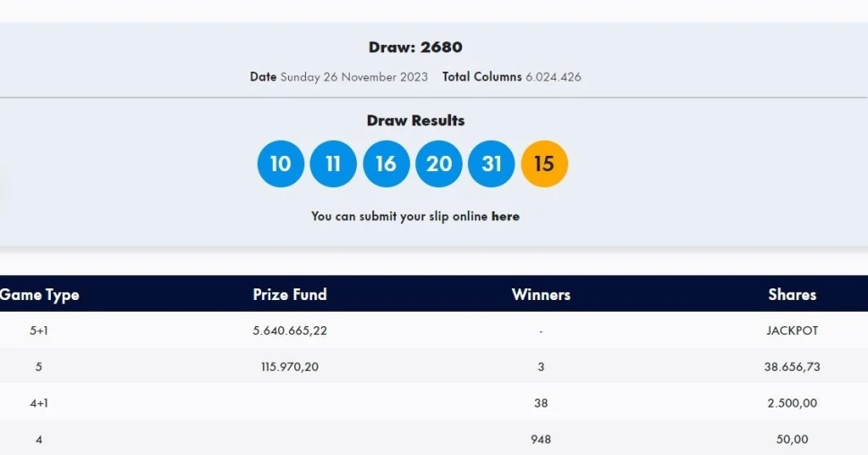Image resolution: width=868 pixels, height=455 pixels.
Task: Click the blue ball number 20
Action: coord(438,164)
